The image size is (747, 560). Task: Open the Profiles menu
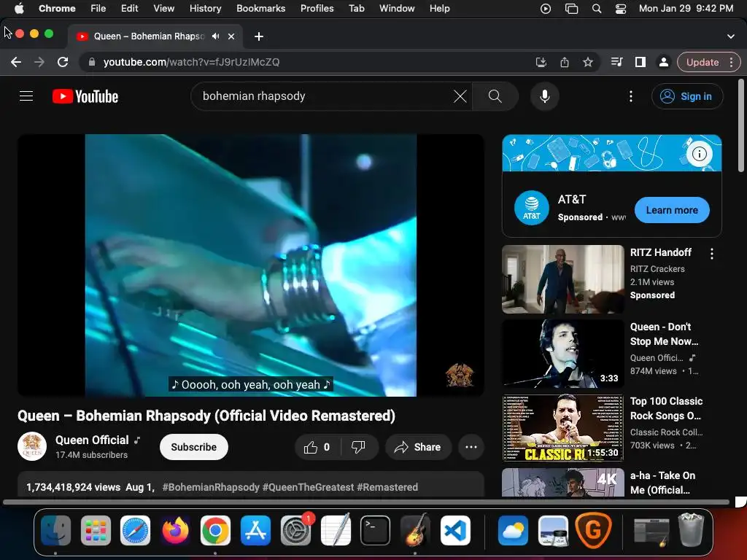pyautogui.click(x=317, y=9)
